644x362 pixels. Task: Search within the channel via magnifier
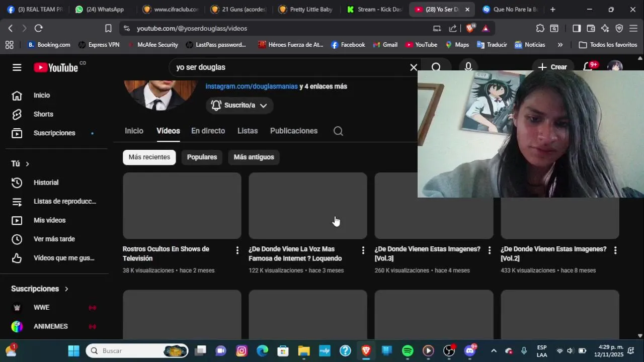coord(338,131)
